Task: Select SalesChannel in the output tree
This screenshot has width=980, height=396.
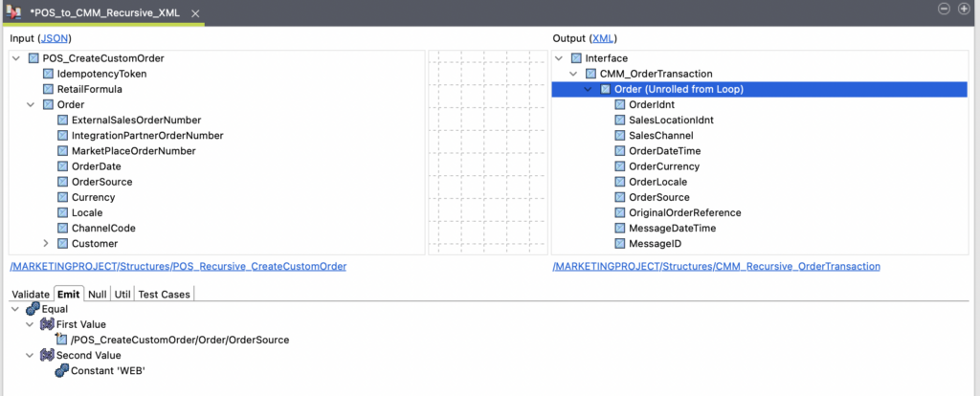Action: click(660, 136)
